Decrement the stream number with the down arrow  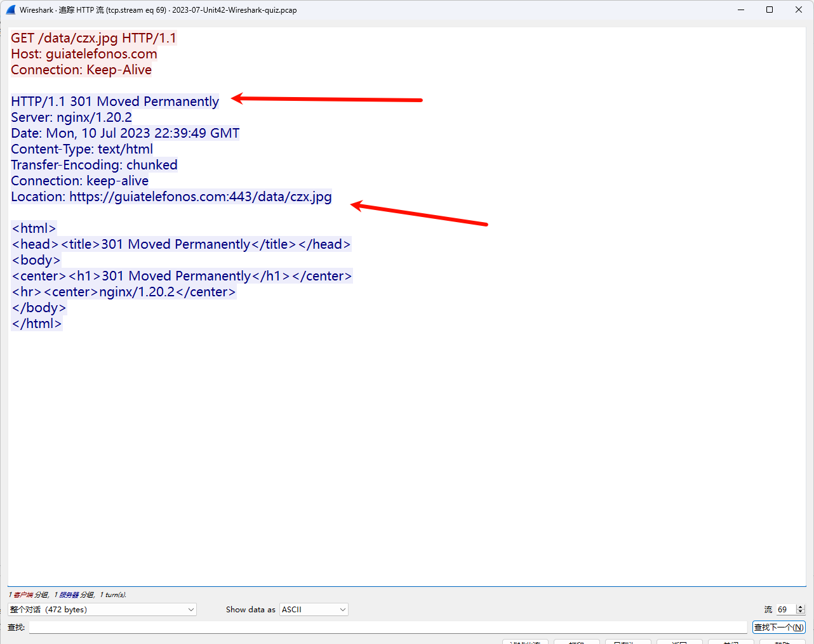pyautogui.click(x=799, y=612)
